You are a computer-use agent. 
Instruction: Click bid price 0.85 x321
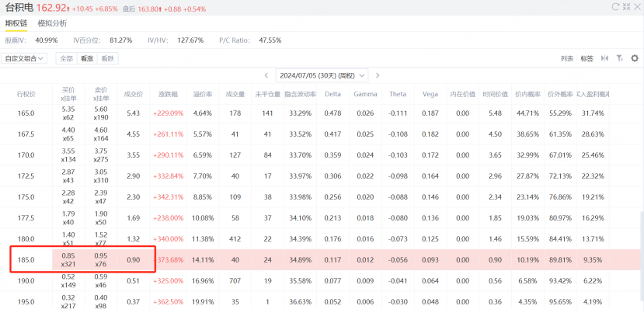68,259
